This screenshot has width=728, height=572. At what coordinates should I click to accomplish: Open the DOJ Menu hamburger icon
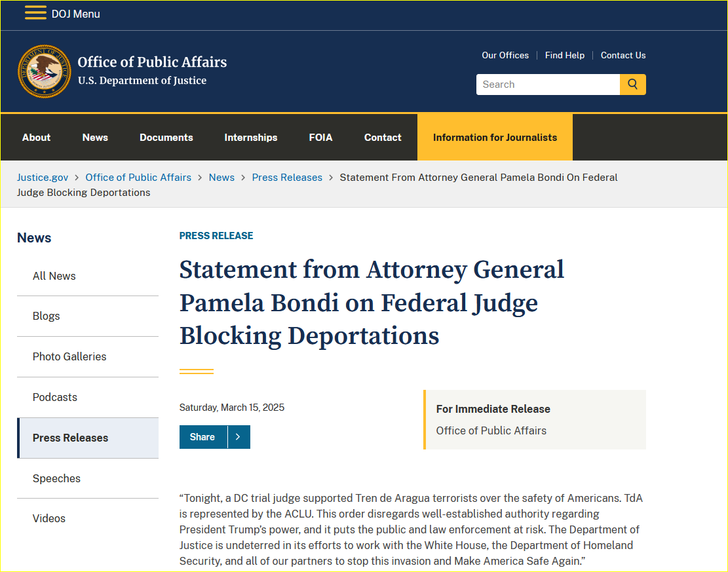click(x=35, y=13)
